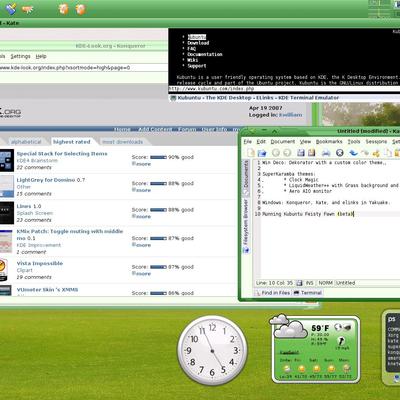Click the blue pen icon in top panel
This screenshot has height=400, width=400.
point(11,9)
